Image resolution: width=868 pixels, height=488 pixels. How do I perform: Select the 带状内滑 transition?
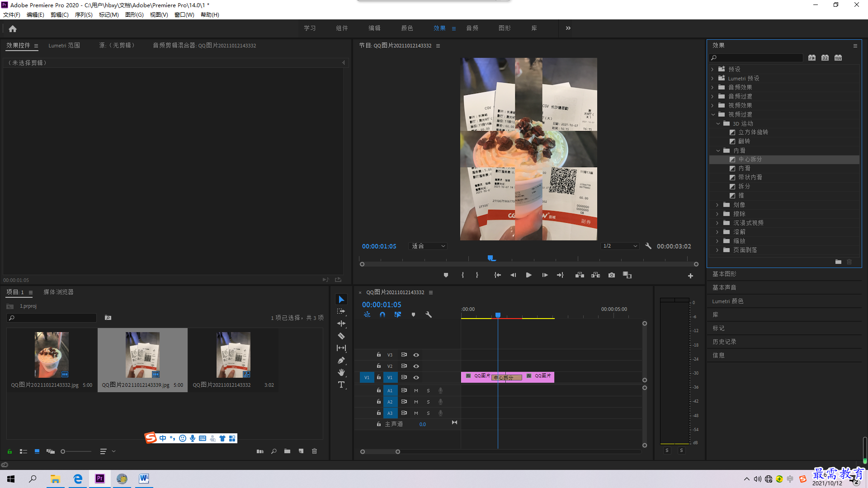click(x=750, y=178)
